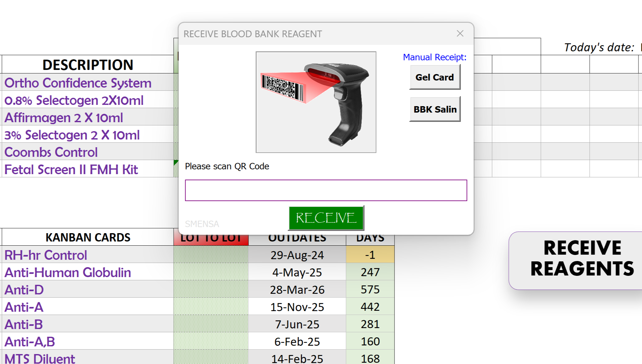Screen dimensions: 642x364
Task: Click the barcode scanner image
Action: (x=316, y=102)
